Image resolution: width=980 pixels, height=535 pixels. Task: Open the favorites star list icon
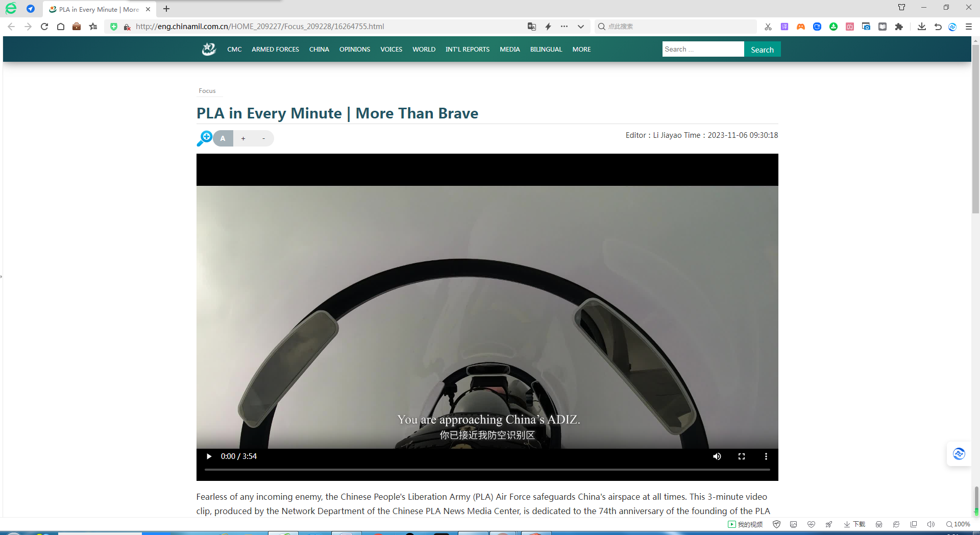(93, 27)
